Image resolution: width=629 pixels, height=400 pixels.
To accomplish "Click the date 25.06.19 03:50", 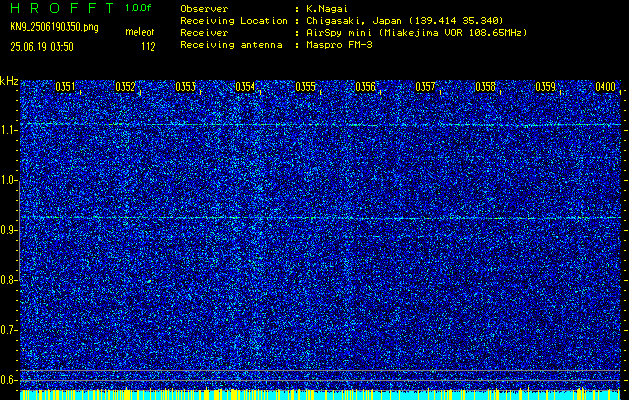I will click(42, 47).
